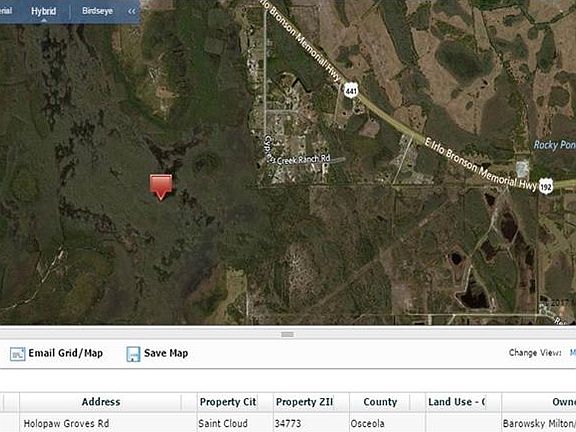
Task: Select the Holopaw Groves Rd address row
Action: 288,423
